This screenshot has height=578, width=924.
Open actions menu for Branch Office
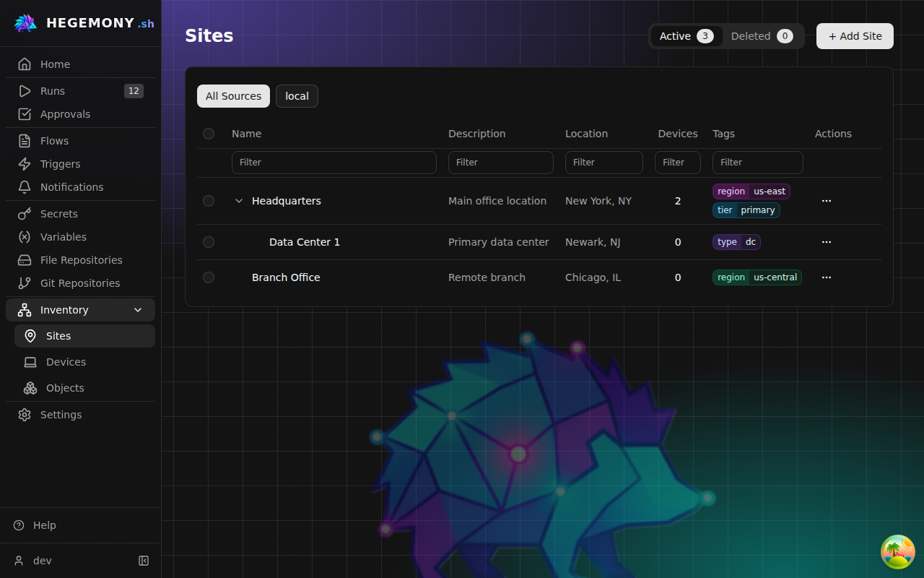point(827,277)
